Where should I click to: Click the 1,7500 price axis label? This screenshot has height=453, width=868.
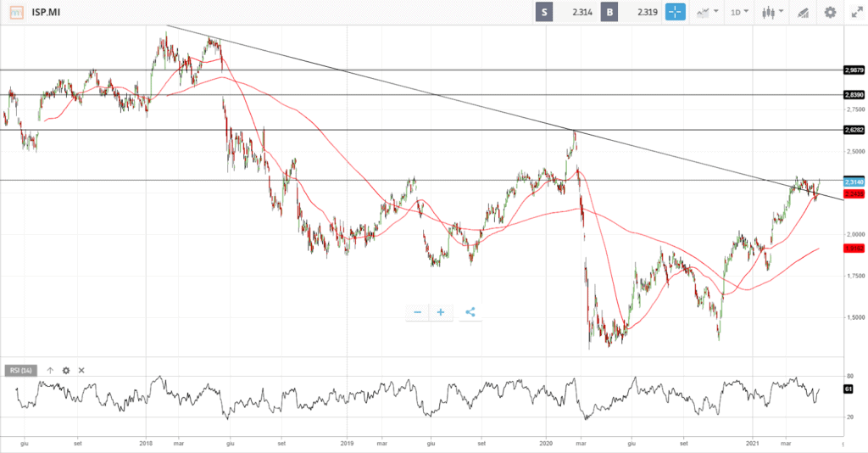[x=855, y=276]
